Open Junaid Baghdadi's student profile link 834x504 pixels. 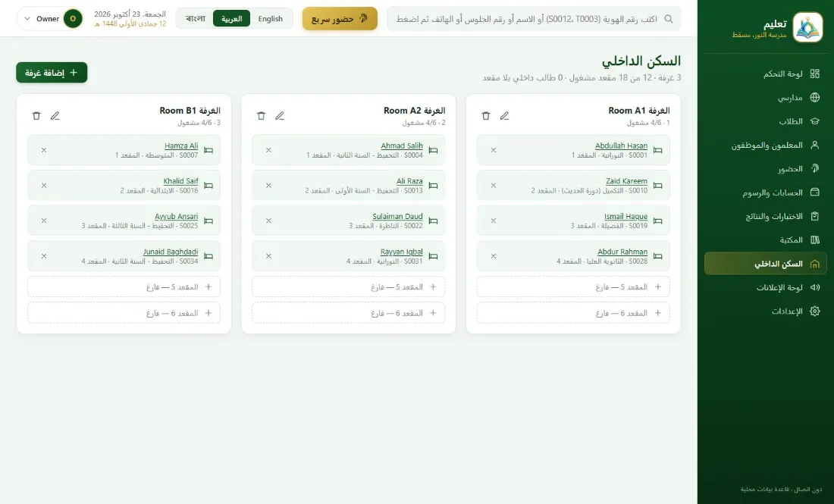[171, 252]
